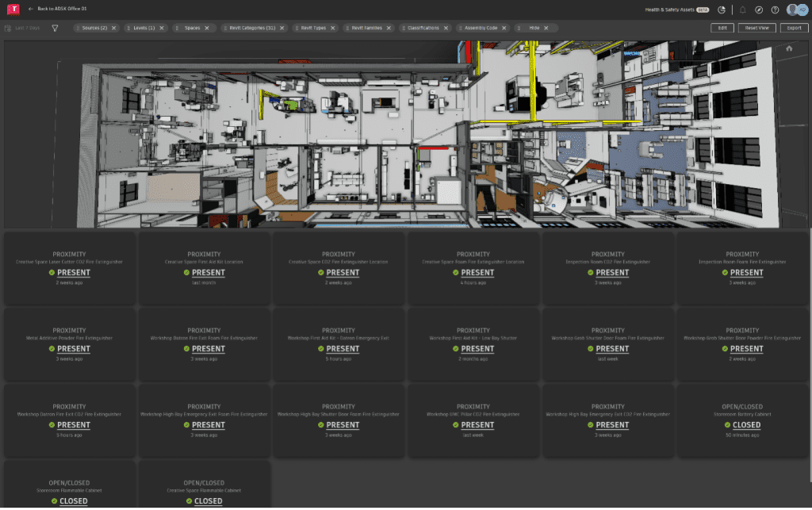Viewport: 812px width, 510px height.
Task: Open the notifications bell
Action: coord(743,10)
